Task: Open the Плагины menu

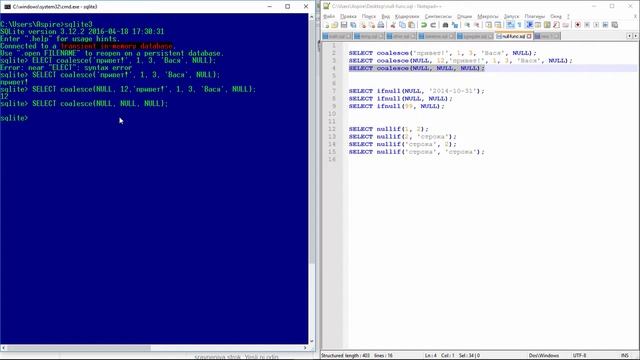Action: tap(535, 16)
